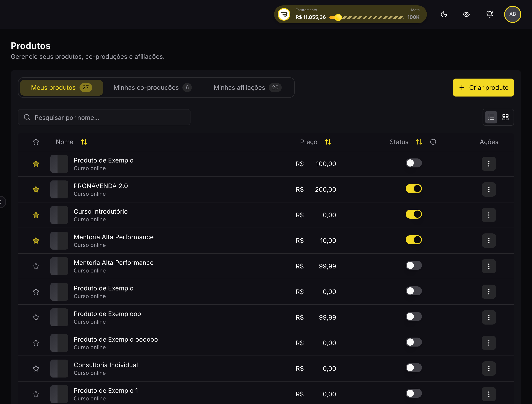Open actions menu for Consultoria Individual
Screen dimensions: 532x404
[x=489, y=368]
